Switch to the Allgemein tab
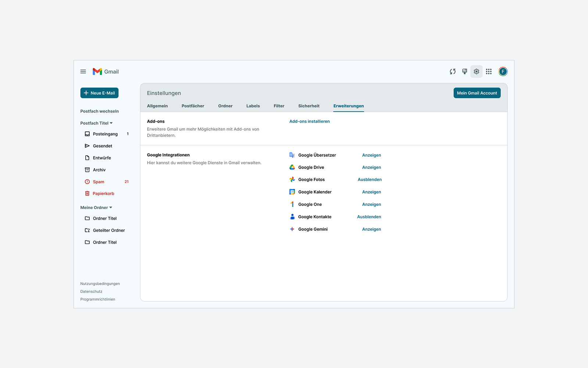Viewport: 588px width, 368px height. 157,106
